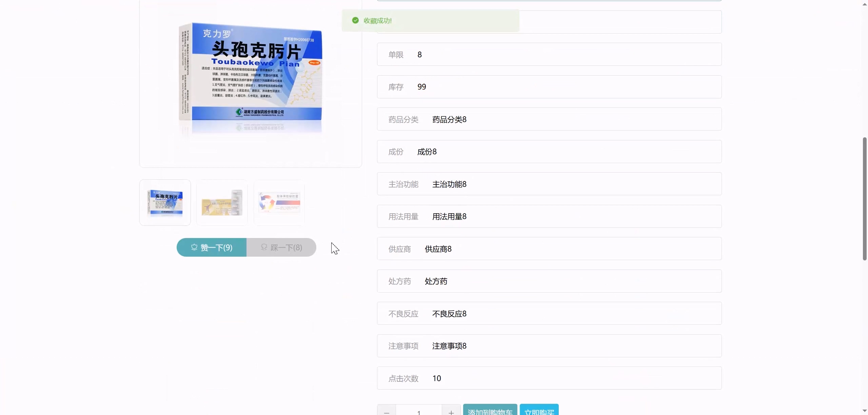Screen dimensions: 868x415
Task: Select the 头孢克肟片 blue box thumbnail
Action: tap(165, 203)
